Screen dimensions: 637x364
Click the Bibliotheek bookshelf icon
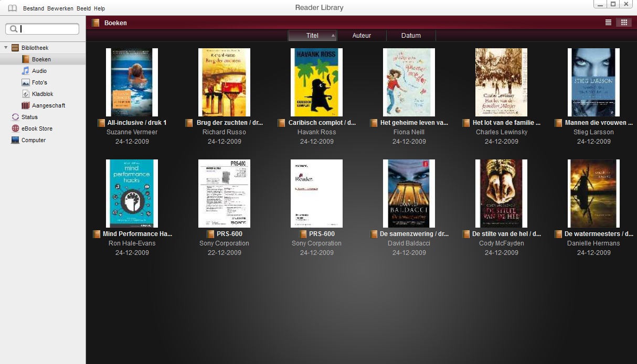tap(15, 48)
